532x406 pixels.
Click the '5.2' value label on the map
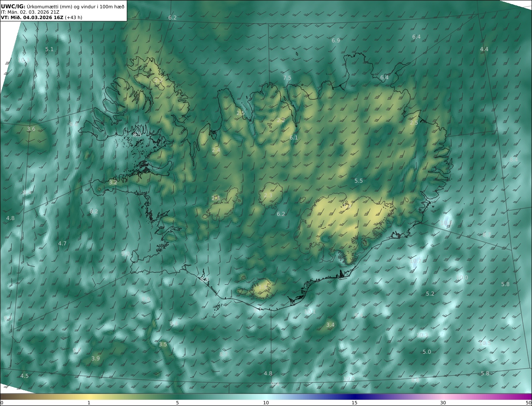coord(430,293)
